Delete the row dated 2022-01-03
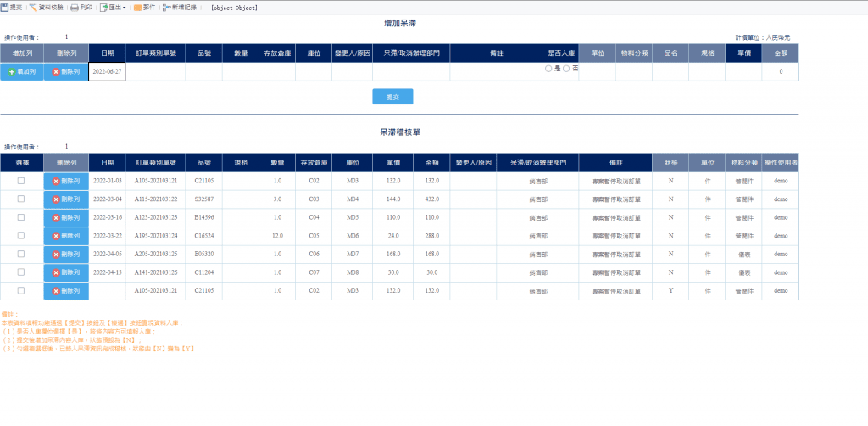868x426 pixels. point(66,181)
